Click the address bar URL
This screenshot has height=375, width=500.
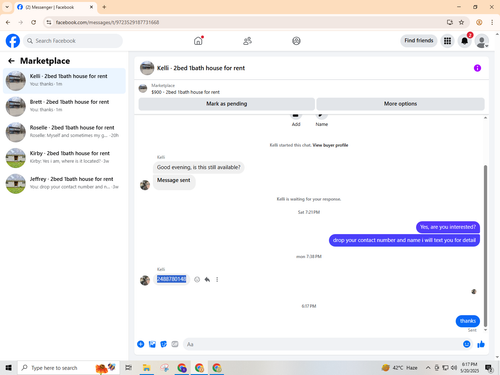(107, 22)
